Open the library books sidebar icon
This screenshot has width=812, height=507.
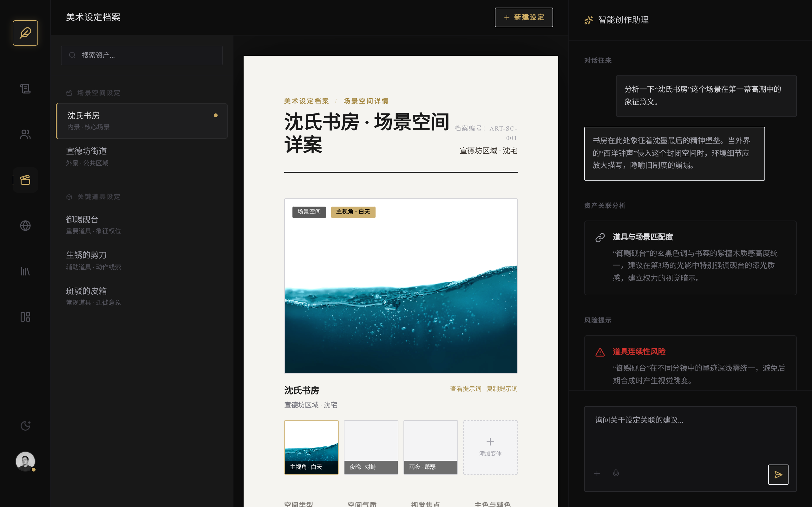click(25, 271)
